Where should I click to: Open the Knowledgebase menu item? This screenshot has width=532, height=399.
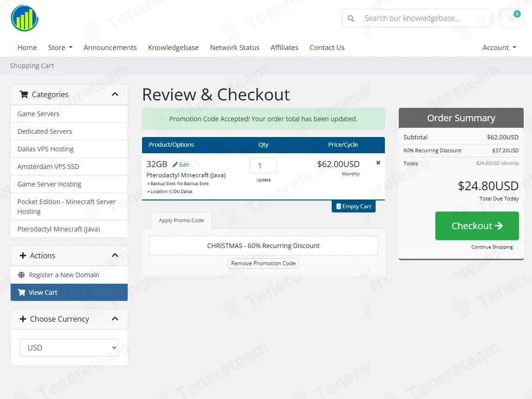coord(173,48)
